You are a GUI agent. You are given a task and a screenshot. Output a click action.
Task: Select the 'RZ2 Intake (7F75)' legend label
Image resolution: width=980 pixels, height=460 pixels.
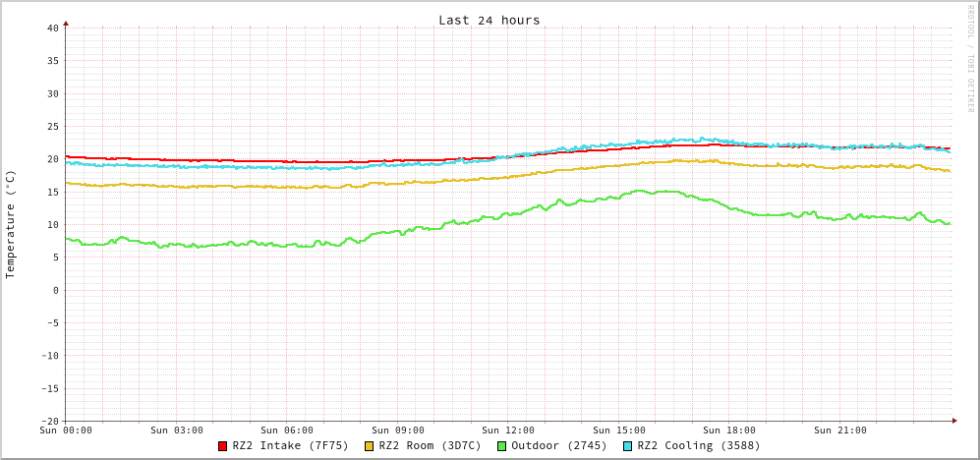point(290,446)
